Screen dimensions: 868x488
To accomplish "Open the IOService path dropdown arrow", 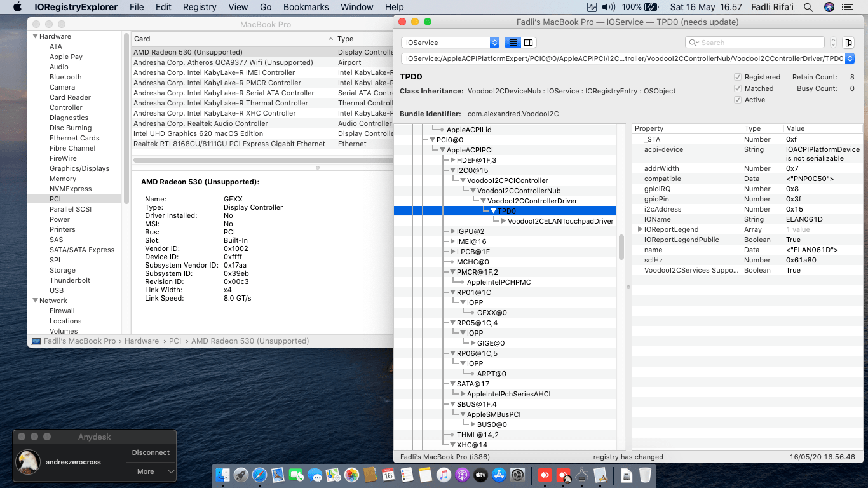I will [x=850, y=58].
